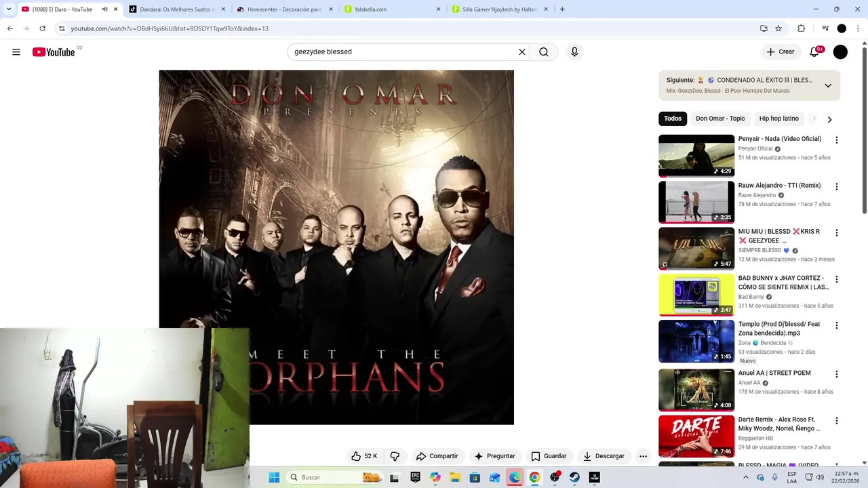
Task: Bookmark this page with the star
Action: pos(778,28)
